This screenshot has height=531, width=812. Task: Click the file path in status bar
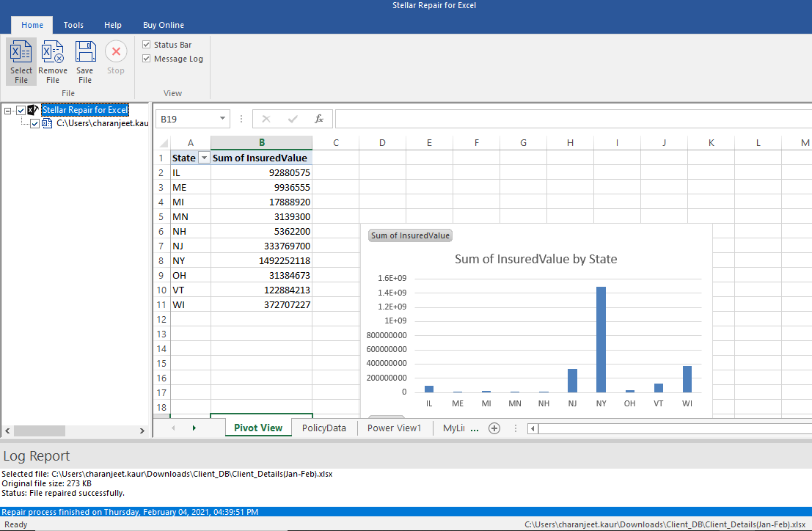tap(665, 524)
